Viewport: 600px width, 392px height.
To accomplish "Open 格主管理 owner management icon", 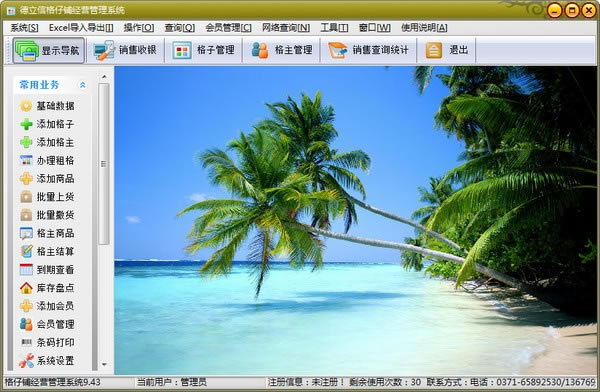I will click(x=260, y=50).
